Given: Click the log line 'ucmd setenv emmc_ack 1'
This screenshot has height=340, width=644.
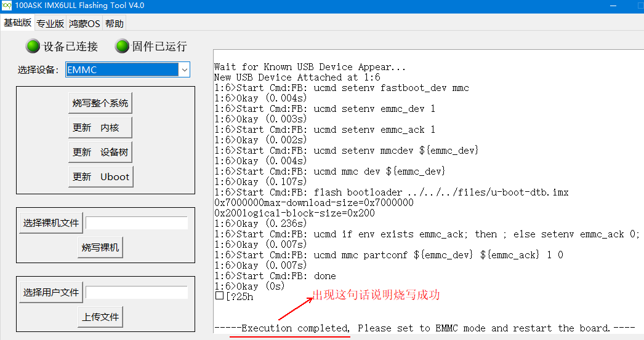Looking at the screenshot, I should click(324, 130).
